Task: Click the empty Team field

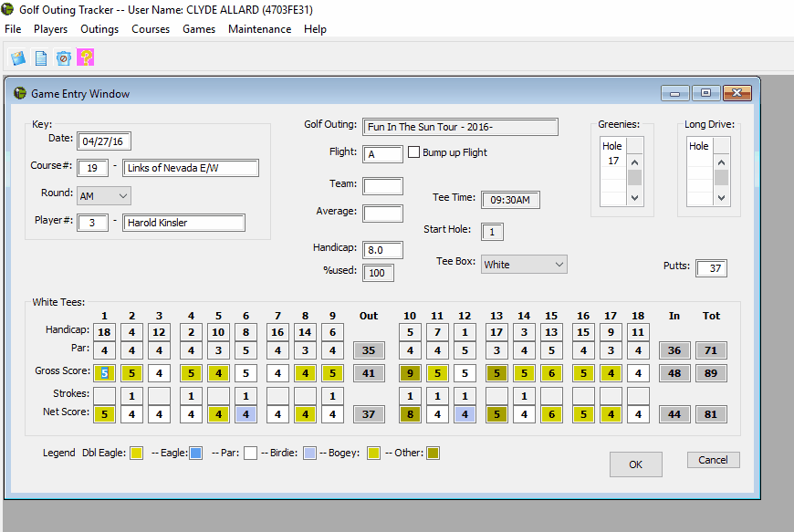Action: pyautogui.click(x=382, y=186)
